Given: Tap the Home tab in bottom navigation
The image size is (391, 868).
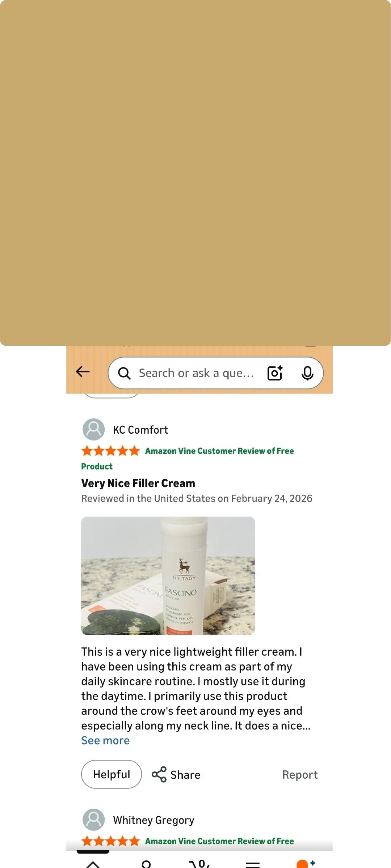Looking at the screenshot, I should (93, 864).
